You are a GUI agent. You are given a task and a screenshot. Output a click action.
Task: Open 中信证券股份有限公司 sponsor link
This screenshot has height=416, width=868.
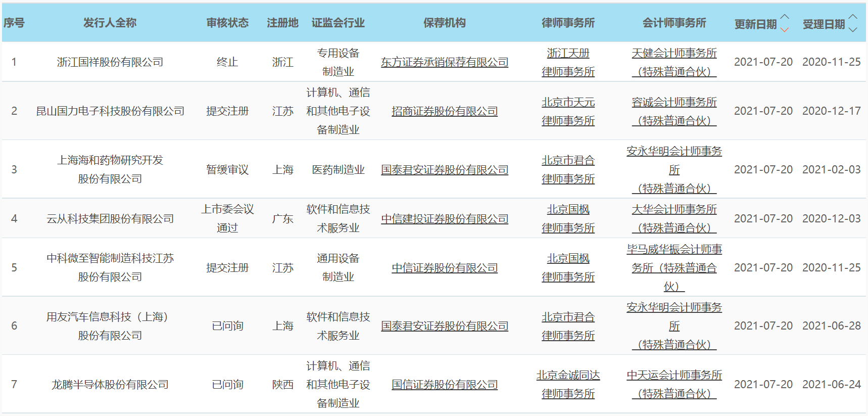[445, 268]
